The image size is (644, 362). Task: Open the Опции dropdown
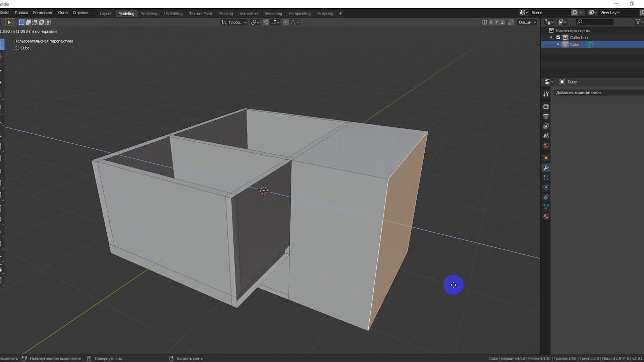coord(527,22)
